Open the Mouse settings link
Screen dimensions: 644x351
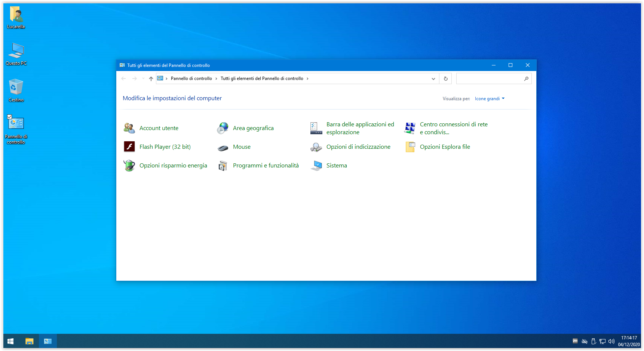click(242, 147)
